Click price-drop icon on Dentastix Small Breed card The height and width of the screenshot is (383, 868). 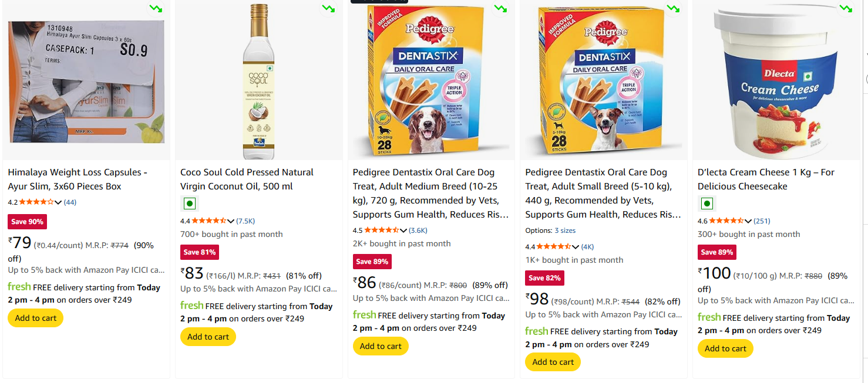pos(673,9)
